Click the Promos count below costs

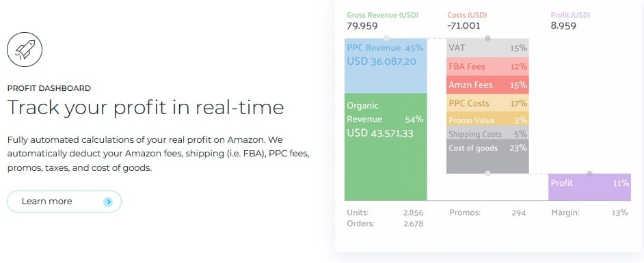[x=519, y=212]
